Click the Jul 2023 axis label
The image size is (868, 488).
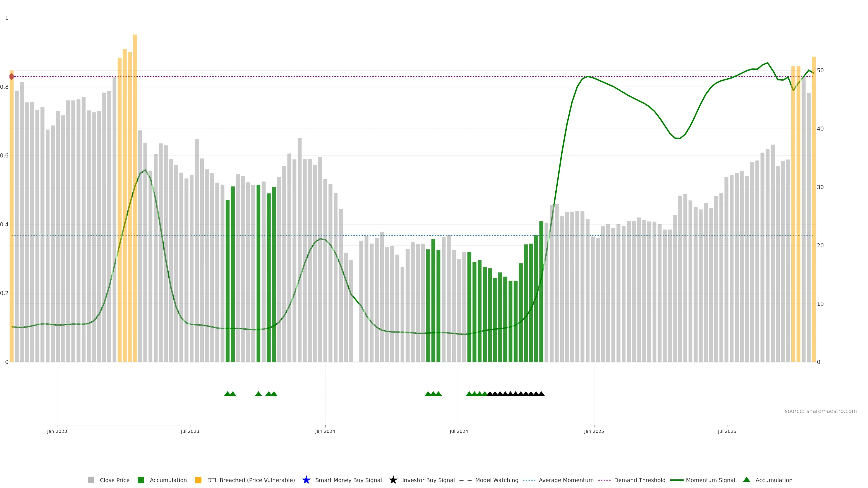coord(190,431)
